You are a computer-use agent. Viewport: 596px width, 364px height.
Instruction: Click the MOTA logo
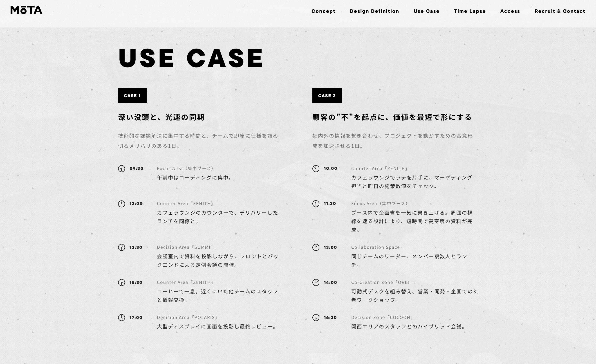click(x=26, y=10)
